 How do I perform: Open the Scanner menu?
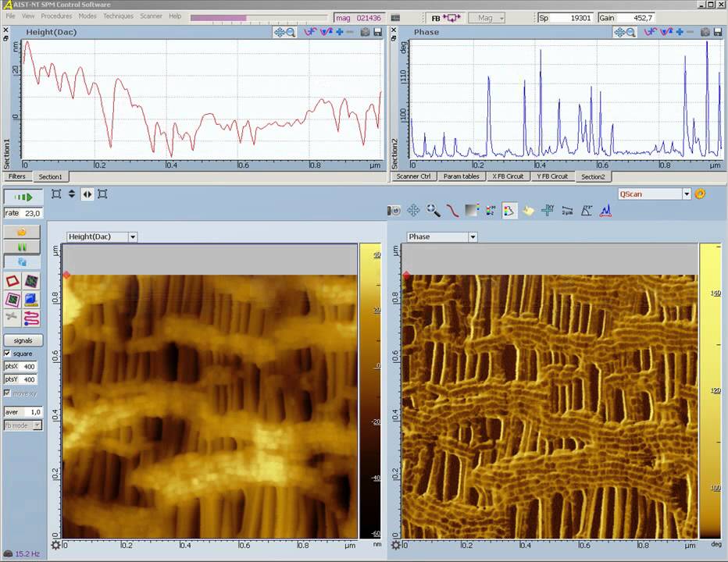(151, 16)
